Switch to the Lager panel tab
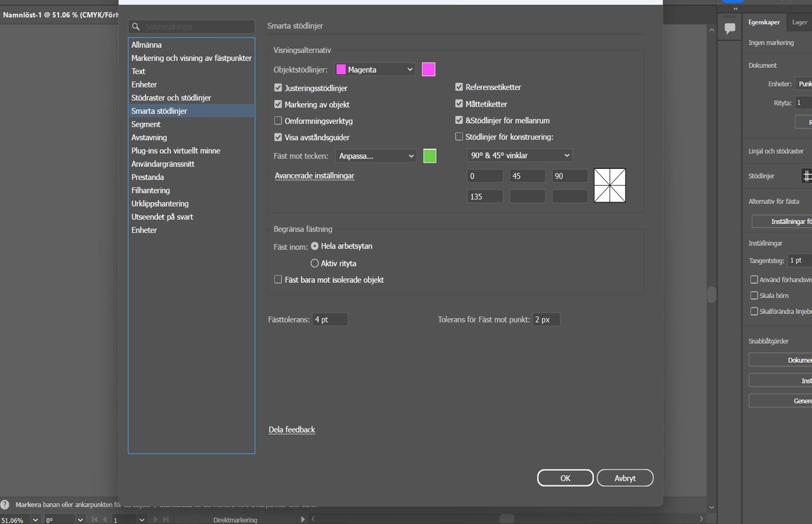This screenshot has width=812, height=524. (x=799, y=22)
